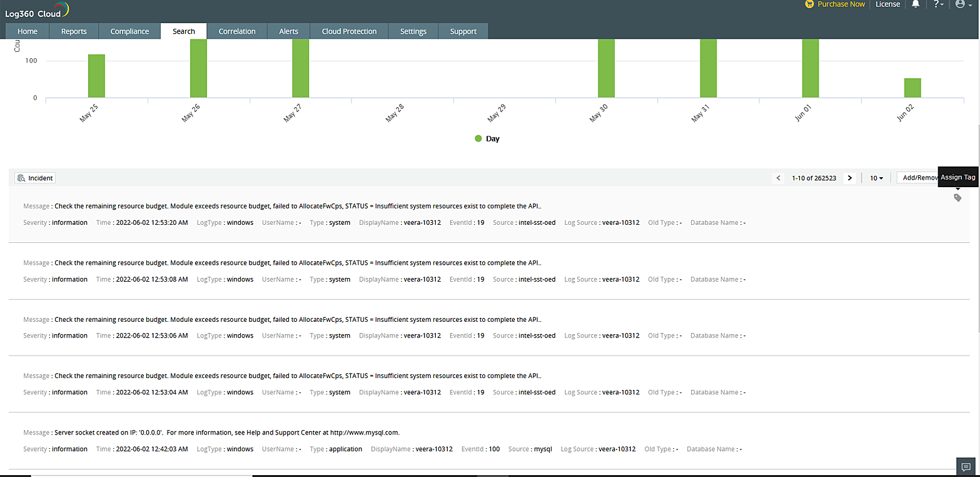Click the message in the 12:53:20 AM entry
980x477 pixels.
298,206
